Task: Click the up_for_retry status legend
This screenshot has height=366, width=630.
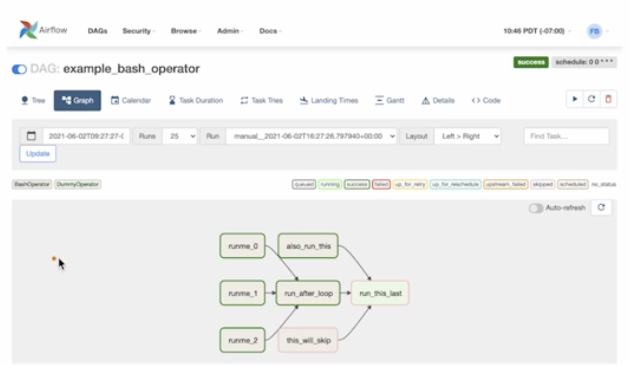Action: pyautogui.click(x=410, y=184)
